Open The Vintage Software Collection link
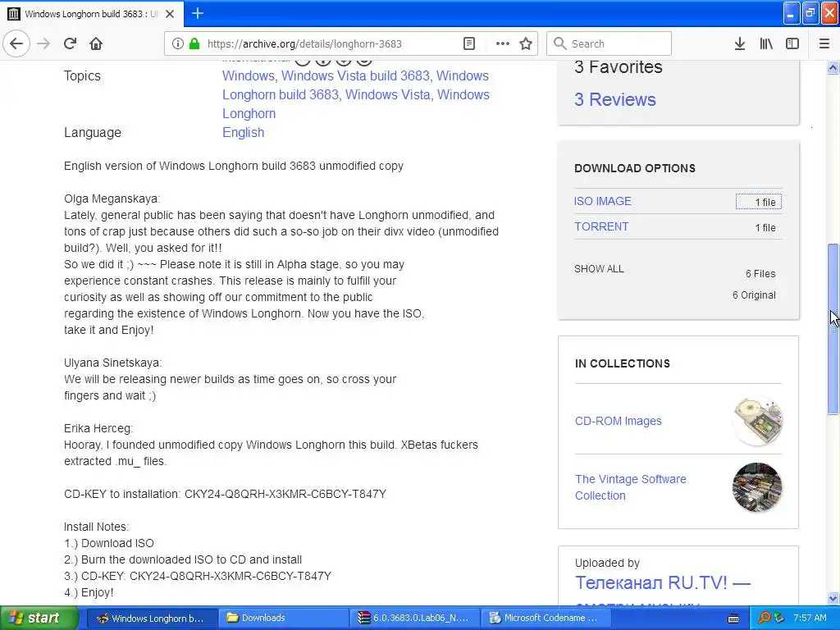The image size is (840, 630). coord(631,487)
